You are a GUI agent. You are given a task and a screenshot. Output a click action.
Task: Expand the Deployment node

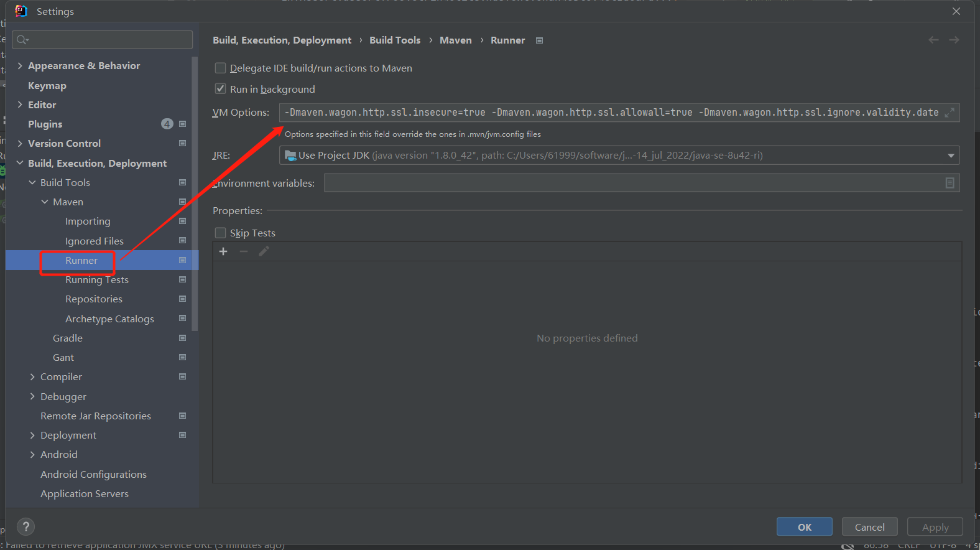coord(32,435)
